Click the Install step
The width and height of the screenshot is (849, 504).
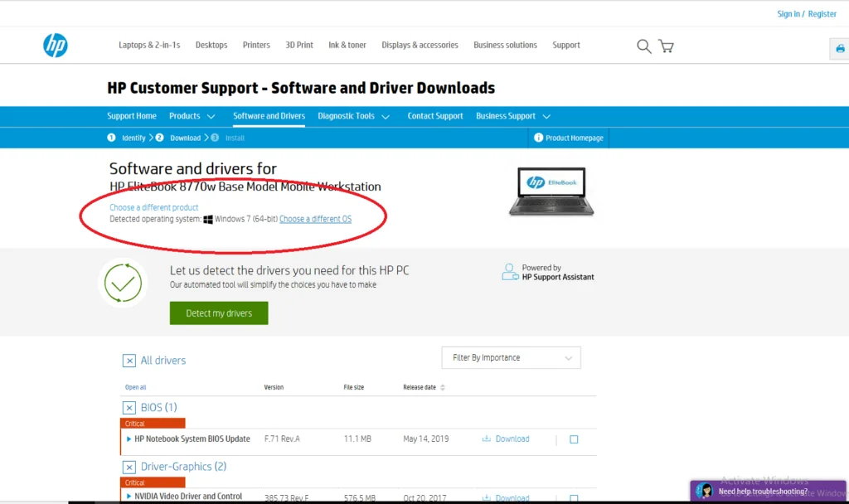[x=235, y=138]
